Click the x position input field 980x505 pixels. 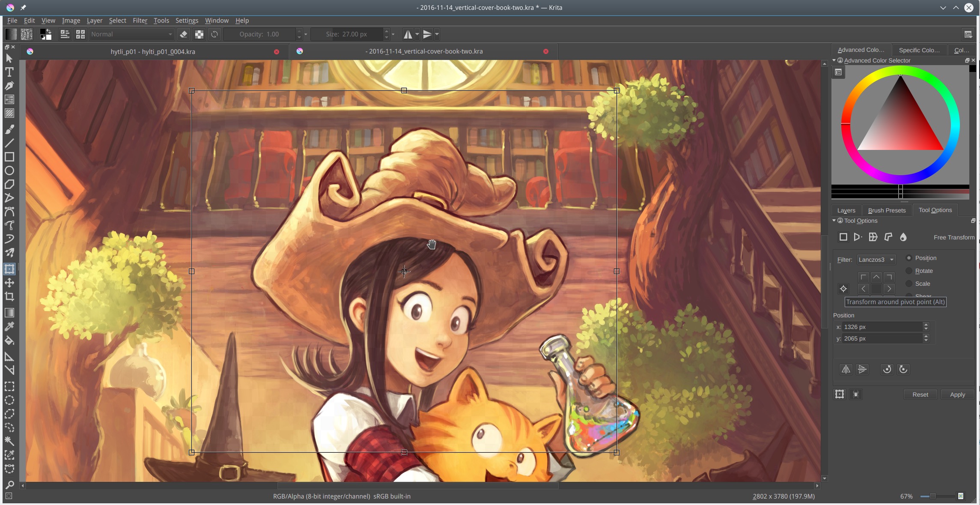tap(882, 326)
